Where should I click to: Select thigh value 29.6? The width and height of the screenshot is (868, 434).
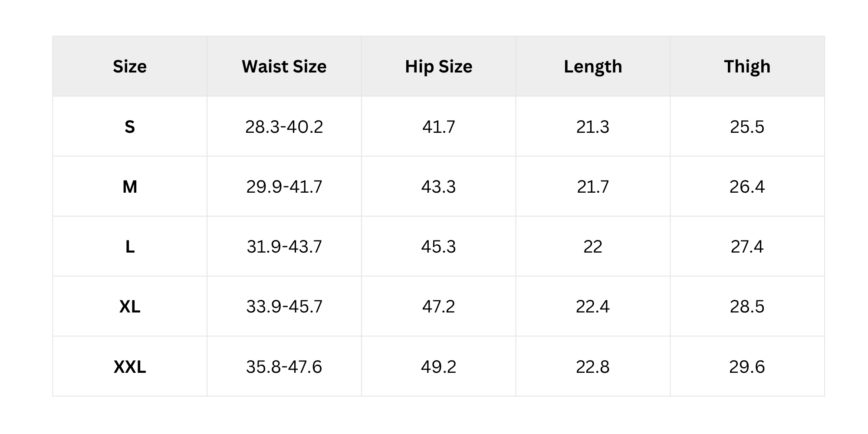[747, 367]
